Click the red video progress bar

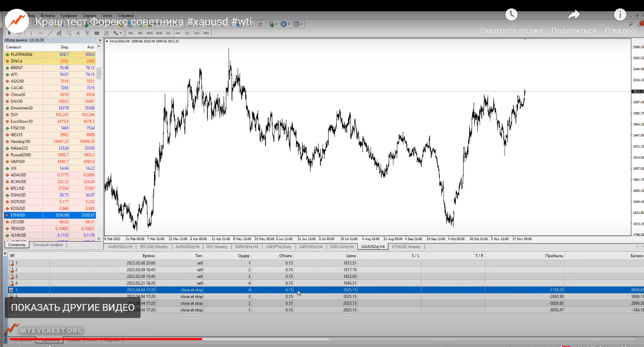pos(106,339)
